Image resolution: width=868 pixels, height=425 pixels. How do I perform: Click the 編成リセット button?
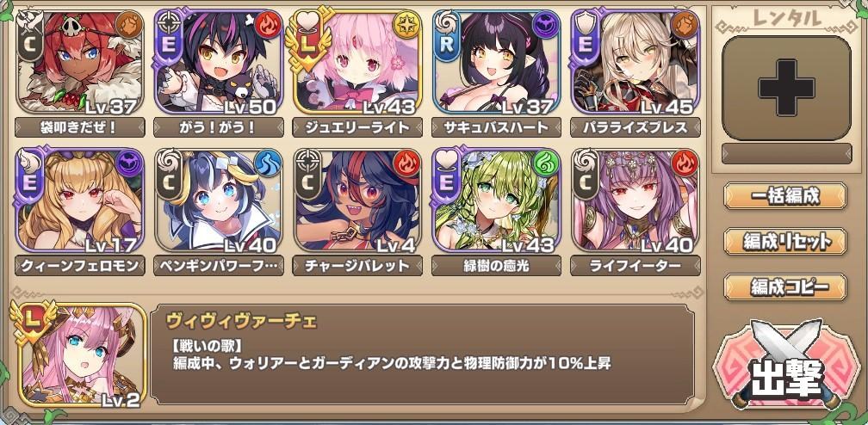(785, 241)
